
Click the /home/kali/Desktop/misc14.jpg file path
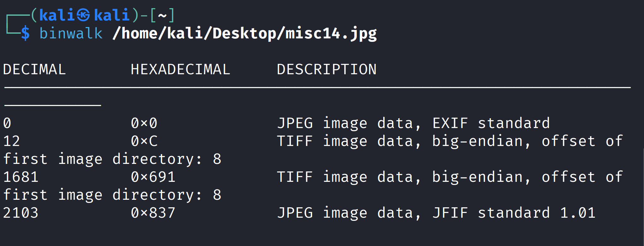pos(245,34)
